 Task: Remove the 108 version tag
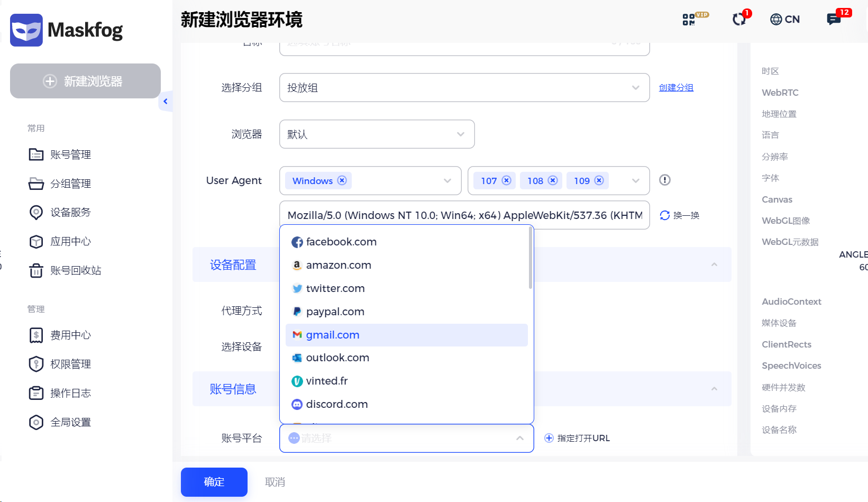(x=553, y=180)
